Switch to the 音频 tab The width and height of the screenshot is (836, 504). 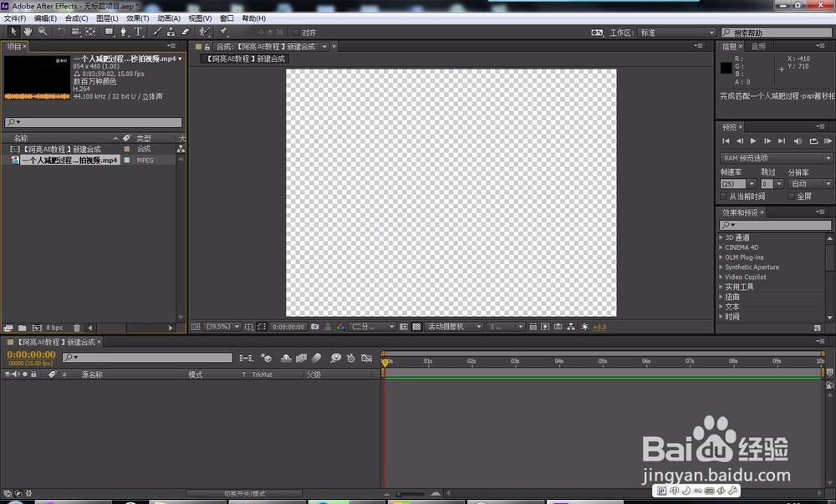click(x=758, y=46)
